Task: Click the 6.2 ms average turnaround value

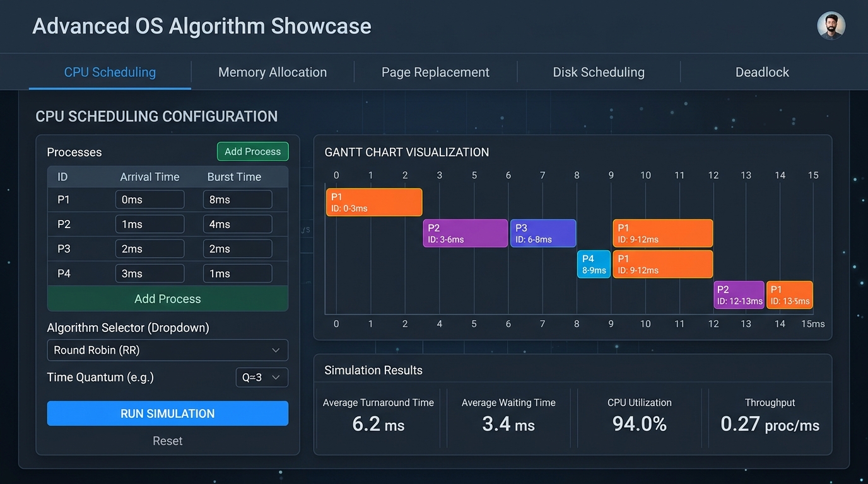Action: [x=378, y=424]
